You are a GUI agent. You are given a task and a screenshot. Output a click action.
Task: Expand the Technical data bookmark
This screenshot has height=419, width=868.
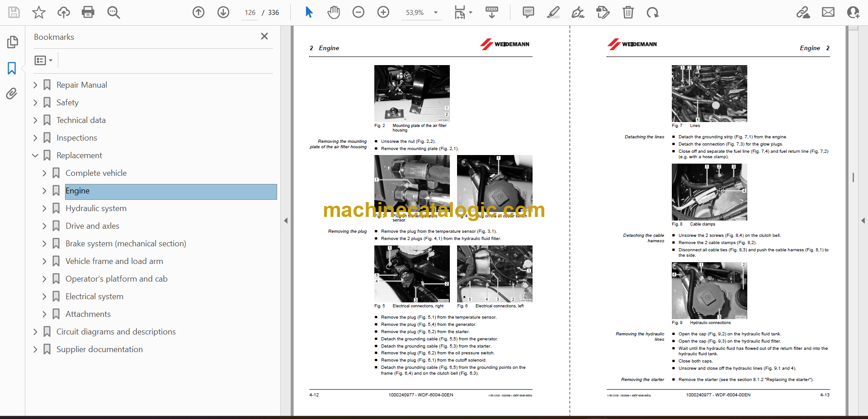[35, 120]
